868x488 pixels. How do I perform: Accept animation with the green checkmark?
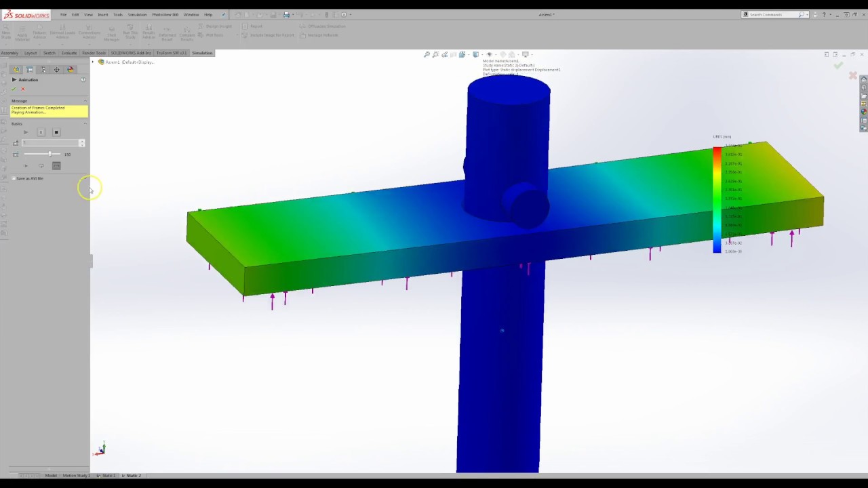pyautogui.click(x=14, y=89)
